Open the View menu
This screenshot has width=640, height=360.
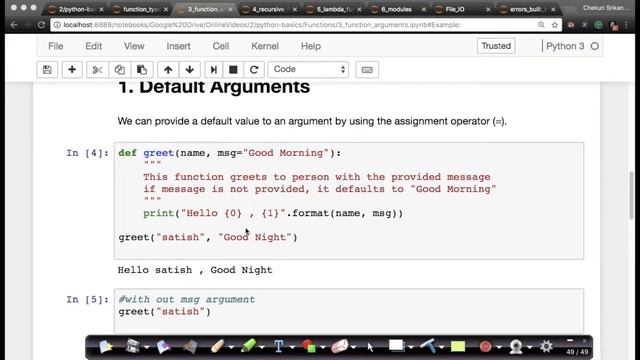(134, 46)
